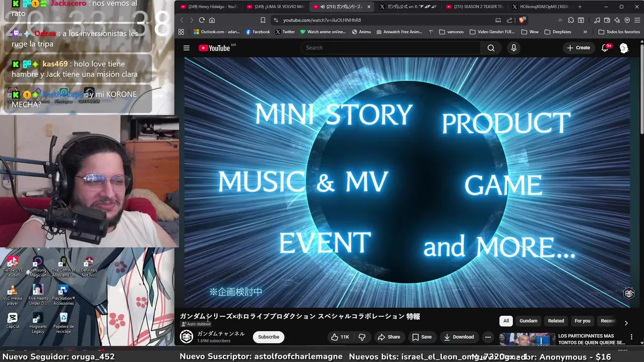Go to the YouTube home logo

(215, 48)
